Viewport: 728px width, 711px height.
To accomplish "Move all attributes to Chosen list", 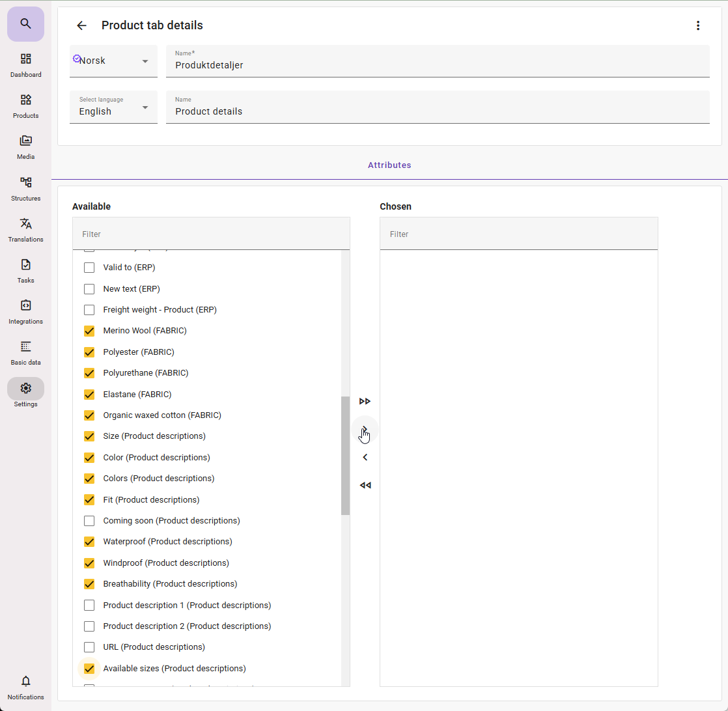I will pyautogui.click(x=365, y=401).
